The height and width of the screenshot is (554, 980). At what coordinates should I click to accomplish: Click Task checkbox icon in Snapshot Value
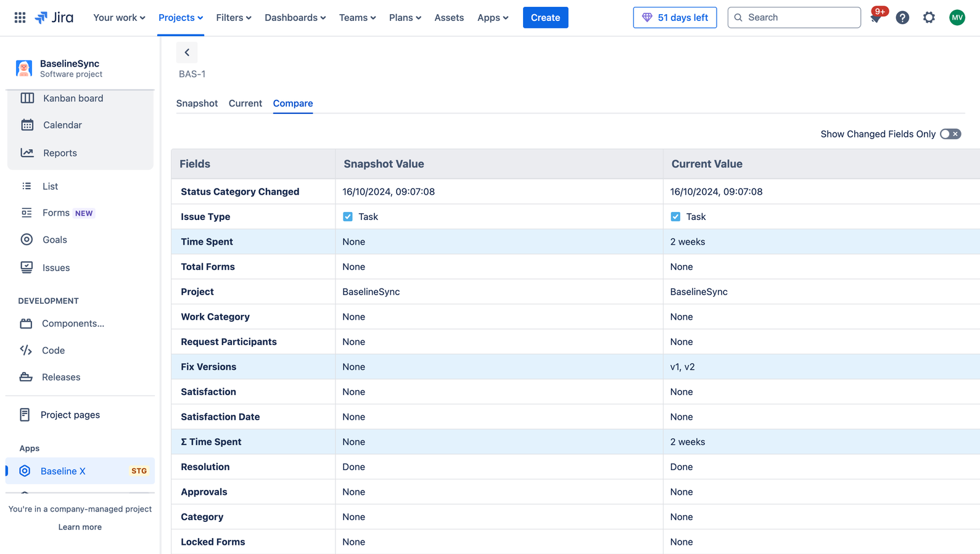click(348, 217)
